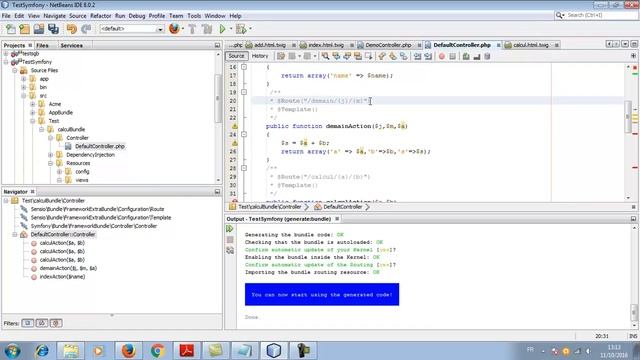Click the Shift Line Right icon
Image resolution: width=640 pixels, height=360 pixels.
428,56
